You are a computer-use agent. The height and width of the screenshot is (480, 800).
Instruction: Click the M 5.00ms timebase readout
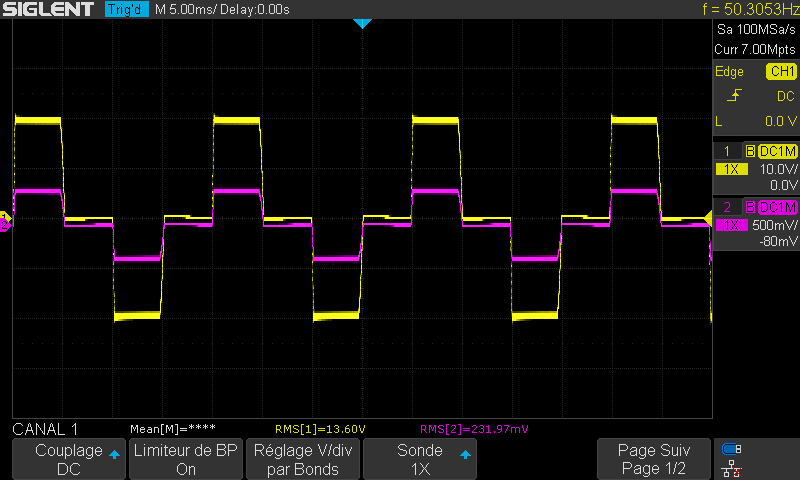pos(185,10)
